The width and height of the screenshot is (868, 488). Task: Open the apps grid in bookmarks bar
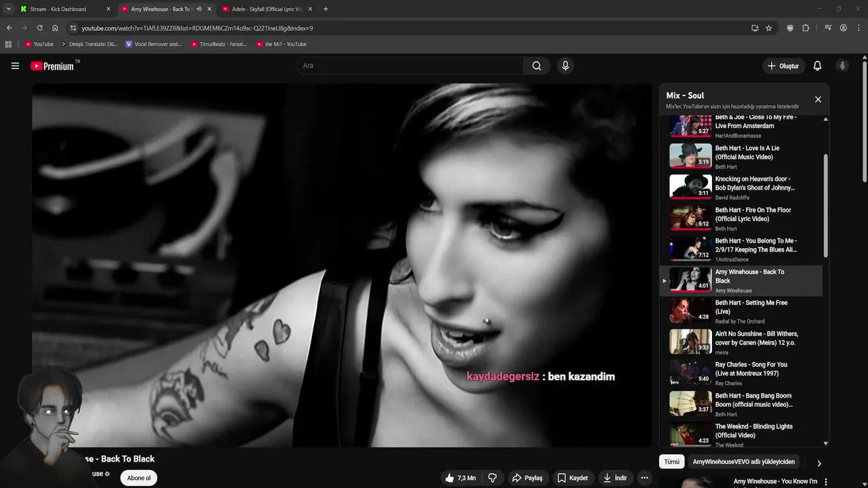tap(8, 44)
